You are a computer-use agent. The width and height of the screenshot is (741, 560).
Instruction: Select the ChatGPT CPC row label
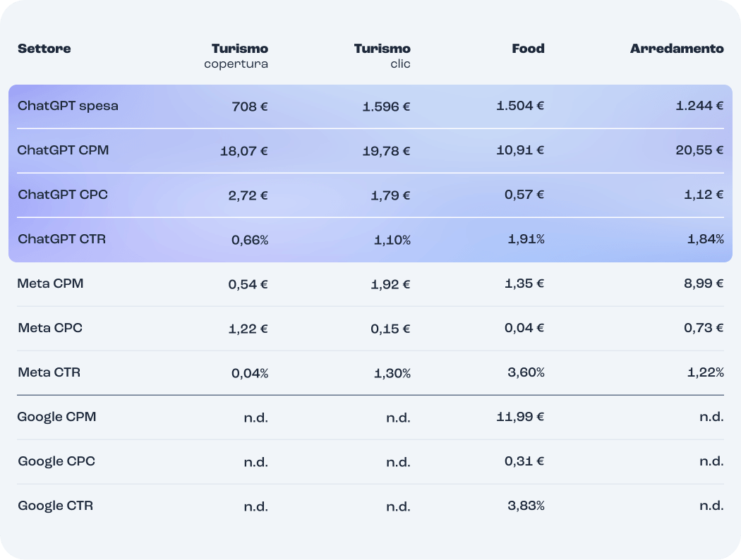[63, 195]
